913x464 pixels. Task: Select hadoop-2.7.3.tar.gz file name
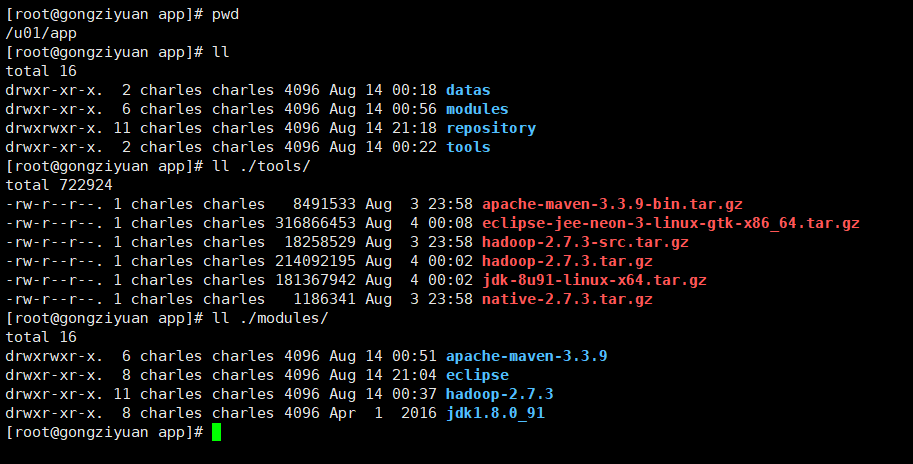(x=567, y=261)
